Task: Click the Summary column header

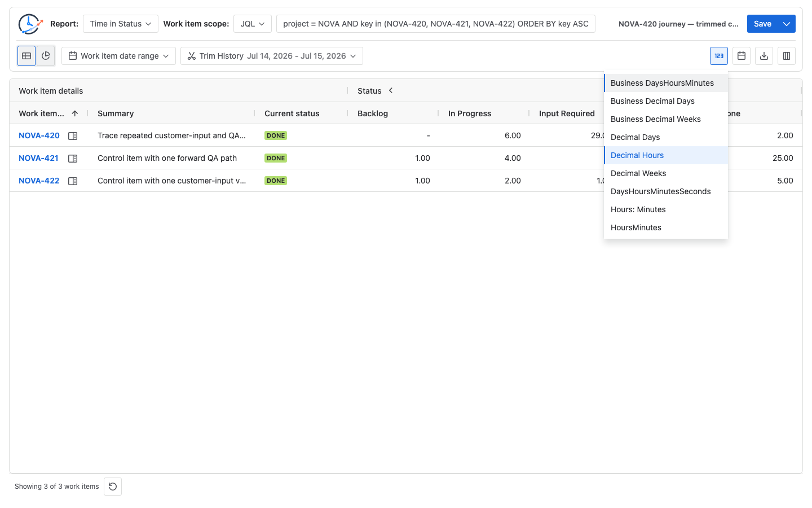Action: [116, 113]
